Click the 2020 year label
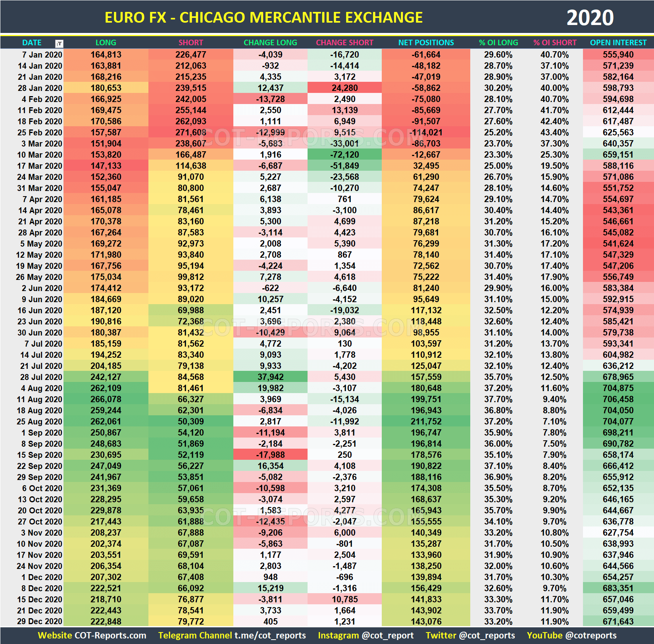The width and height of the screenshot is (654, 644). click(590, 17)
